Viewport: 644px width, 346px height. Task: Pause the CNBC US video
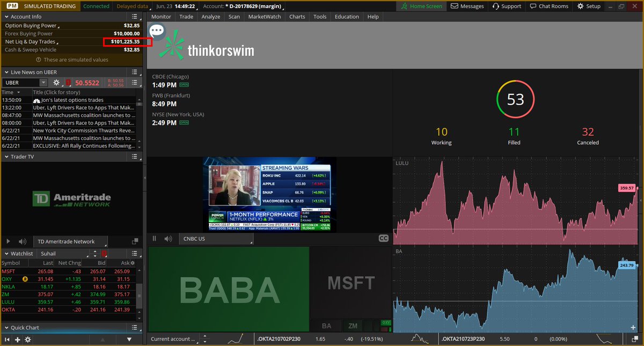[x=154, y=239]
